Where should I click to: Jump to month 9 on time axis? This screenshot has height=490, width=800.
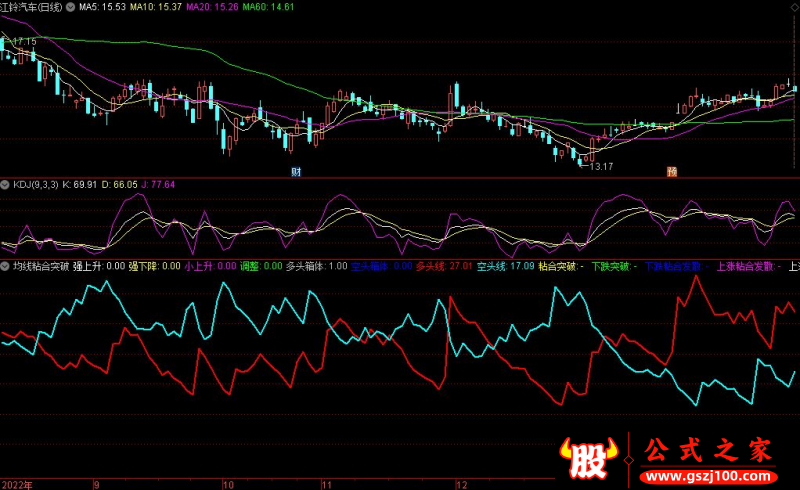click(x=96, y=485)
